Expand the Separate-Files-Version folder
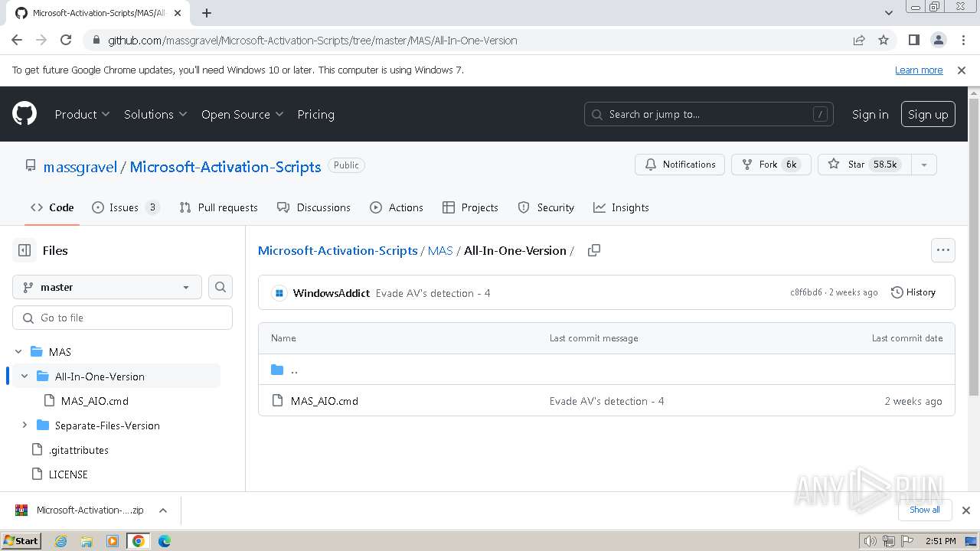This screenshot has height=551, width=980. pyautogui.click(x=24, y=425)
